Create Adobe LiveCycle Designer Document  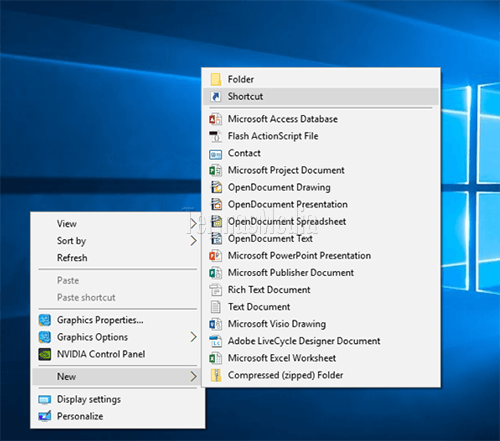(321, 341)
